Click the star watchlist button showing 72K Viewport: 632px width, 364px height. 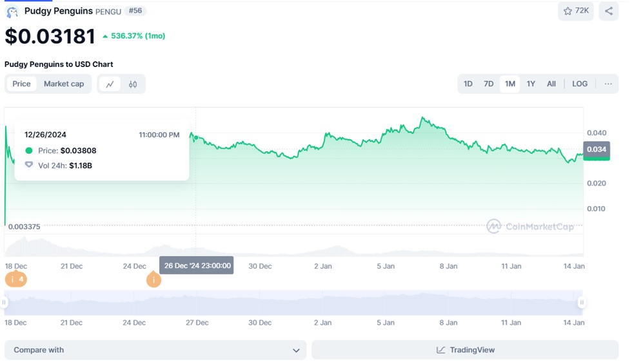click(x=576, y=11)
